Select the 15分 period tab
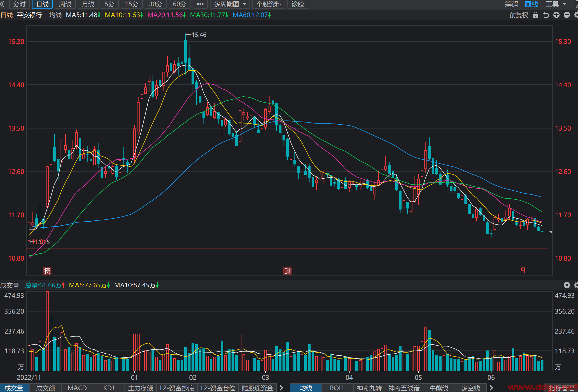 [132, 4]
